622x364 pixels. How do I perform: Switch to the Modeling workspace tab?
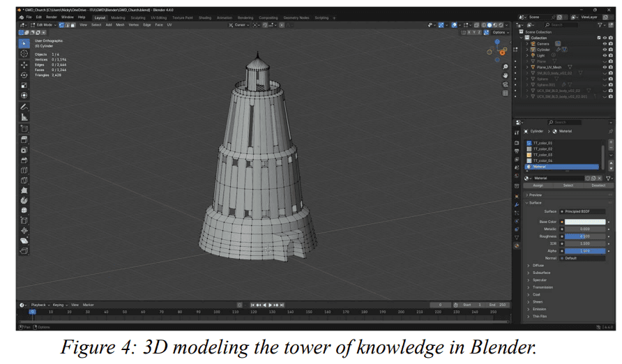click(x=118, y=17)
